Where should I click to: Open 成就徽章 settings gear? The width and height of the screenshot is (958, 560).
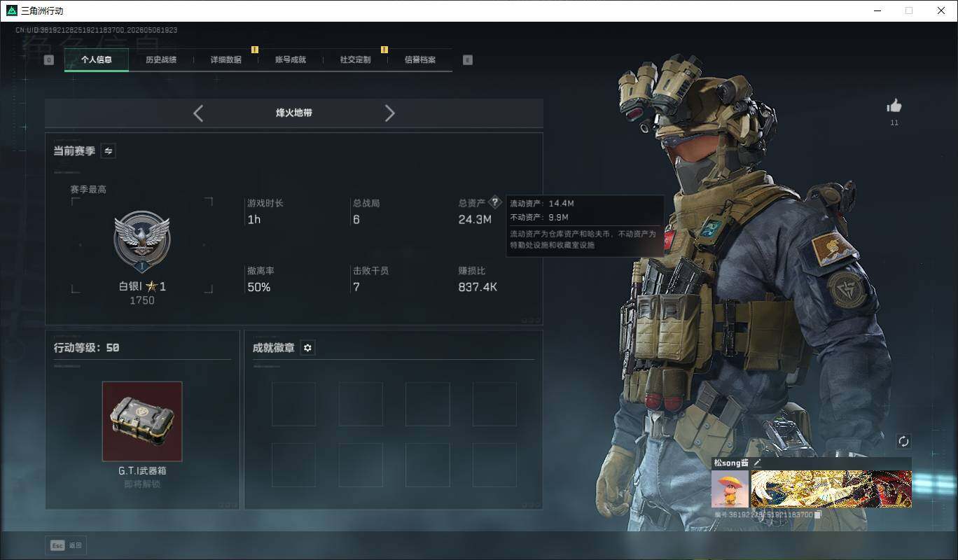pos(307,348)
